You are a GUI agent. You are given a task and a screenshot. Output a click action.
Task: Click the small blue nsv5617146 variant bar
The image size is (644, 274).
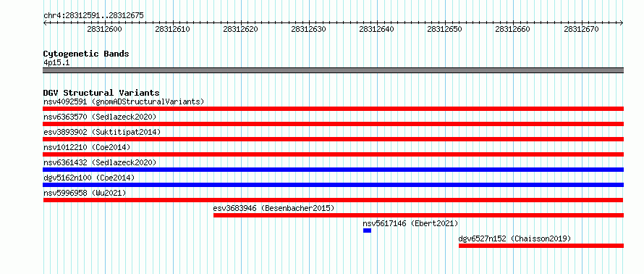click(x=367, y=231)
